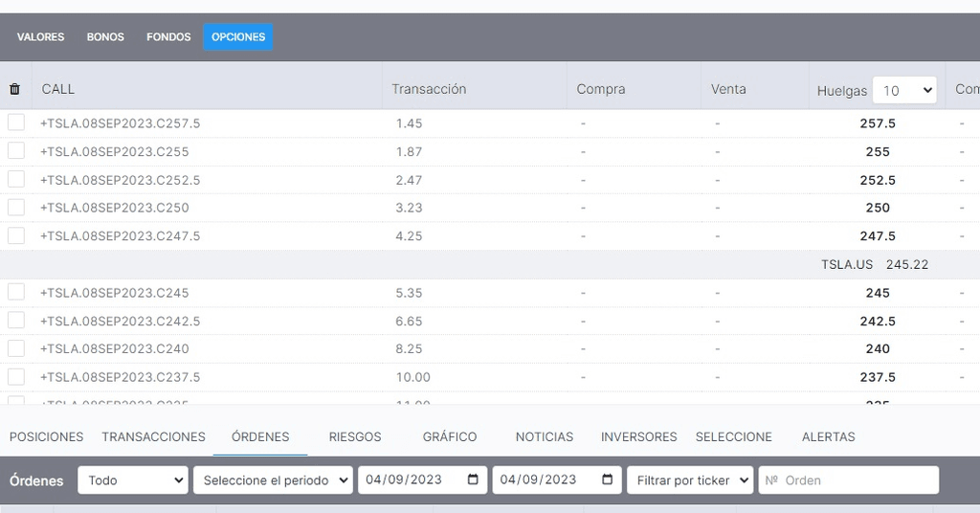The image size is (980, 513).
Task: Open calendar picker on start date field
Action: point(473,480)
